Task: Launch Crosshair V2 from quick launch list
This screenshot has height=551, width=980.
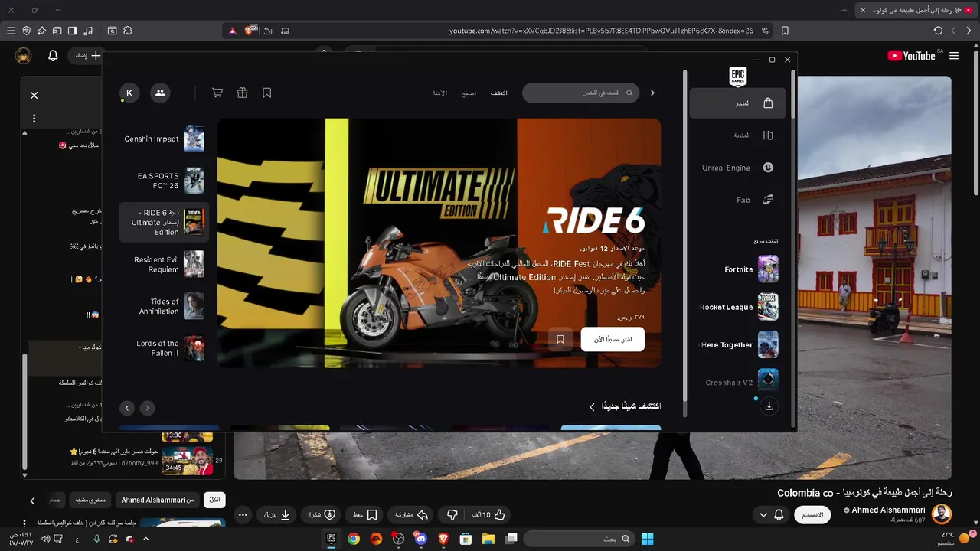Action: click(739, 382)
